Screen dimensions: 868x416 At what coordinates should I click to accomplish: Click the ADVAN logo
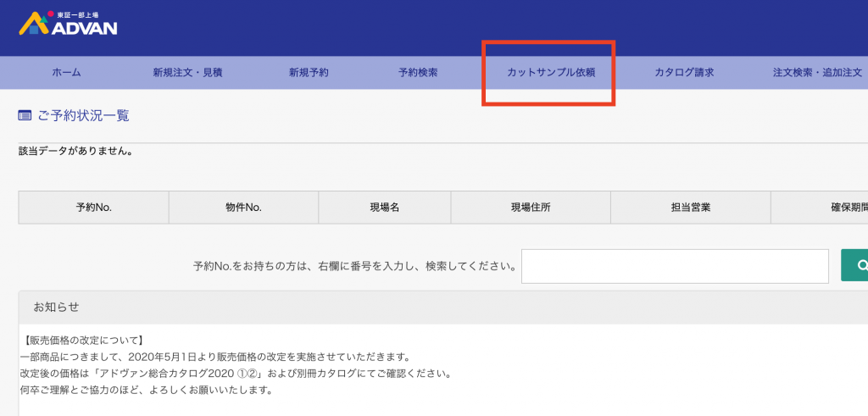[x=68, y=23]
